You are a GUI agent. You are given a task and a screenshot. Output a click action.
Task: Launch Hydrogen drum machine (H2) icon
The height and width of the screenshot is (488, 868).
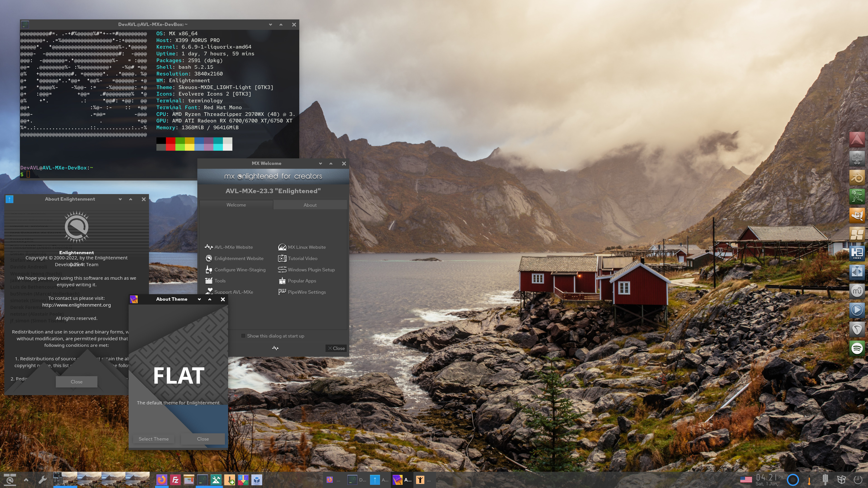coord(857,253)
